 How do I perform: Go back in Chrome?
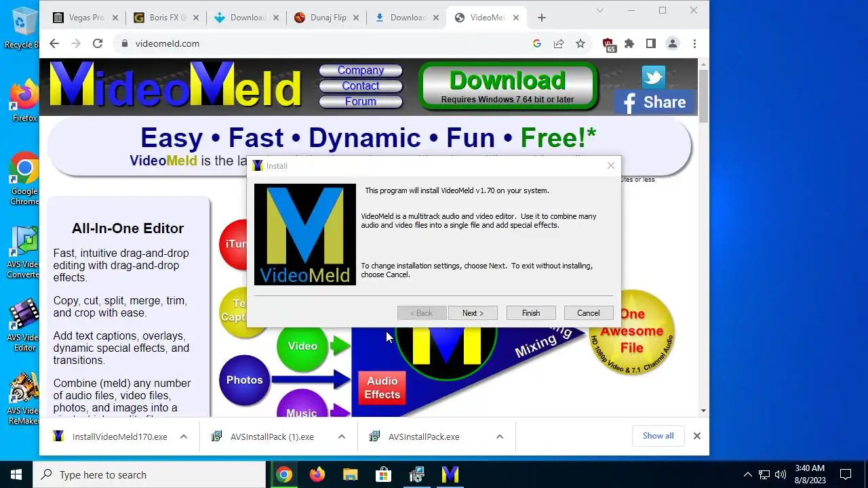pyautogui.click(x=54, y=43)
